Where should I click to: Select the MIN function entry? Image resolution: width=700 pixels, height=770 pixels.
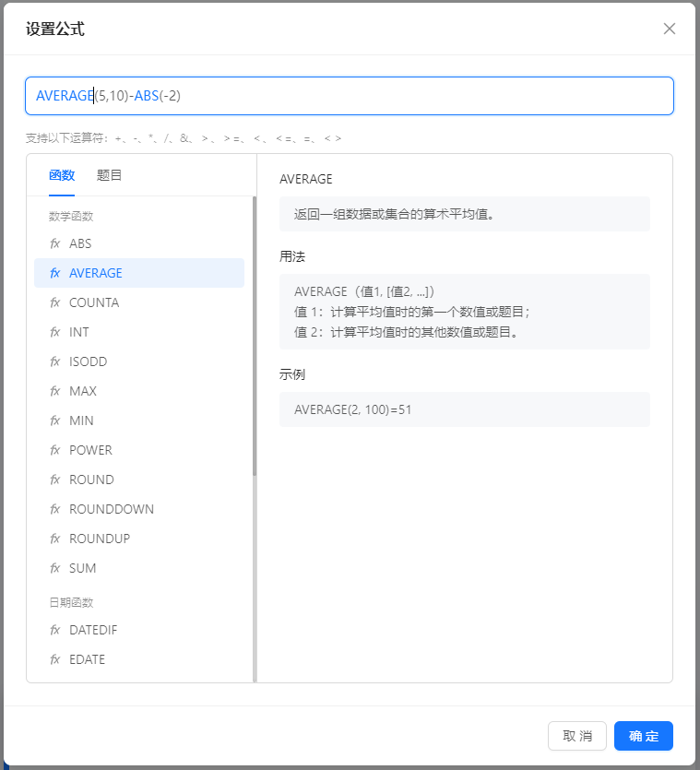[139, 421]
